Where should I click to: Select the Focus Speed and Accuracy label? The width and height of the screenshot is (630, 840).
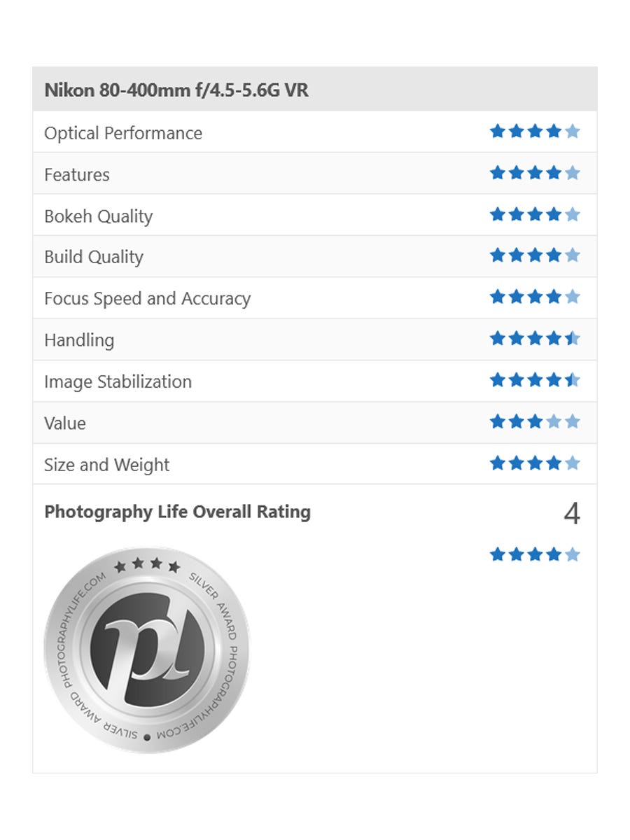pyautogui.click(x=147, y=299)
